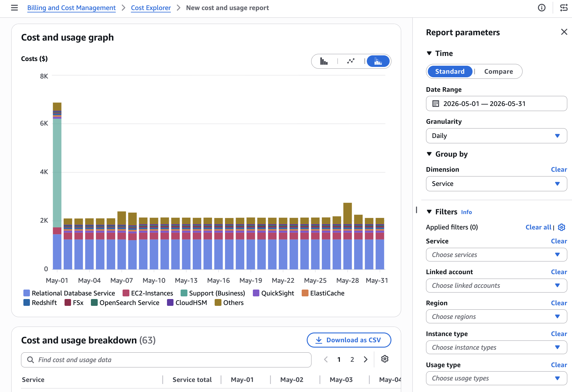This screenshot has height=392, width=572.
Task: Click the May-03 column header
Action: [x=341, y=380]
